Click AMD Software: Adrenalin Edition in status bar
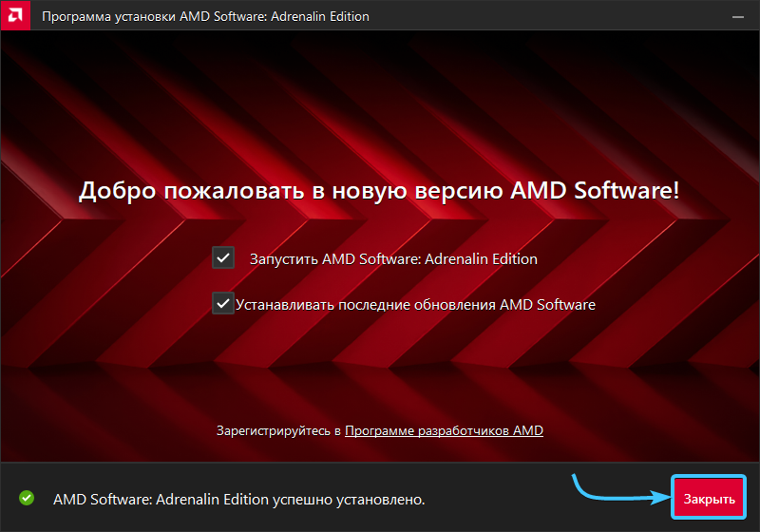This screenshot has width=760, height=532. [160, 499]
